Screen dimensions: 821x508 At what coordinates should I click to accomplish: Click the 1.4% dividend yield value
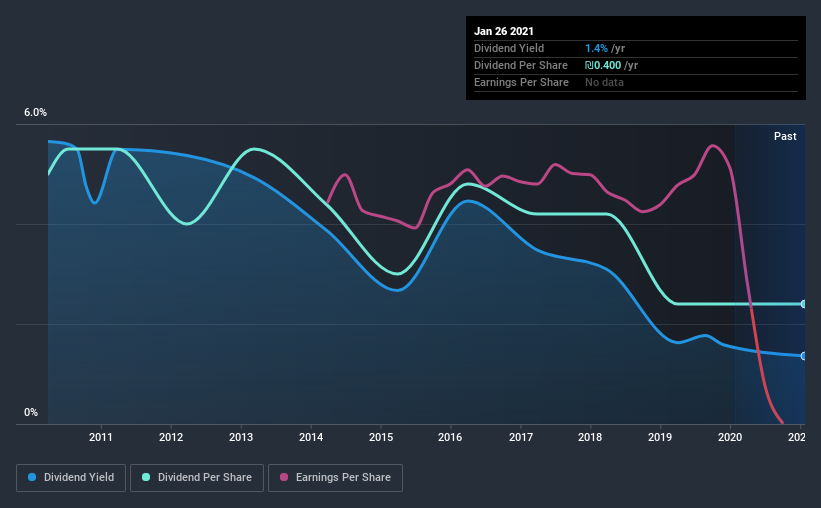(x=596, y=48)
